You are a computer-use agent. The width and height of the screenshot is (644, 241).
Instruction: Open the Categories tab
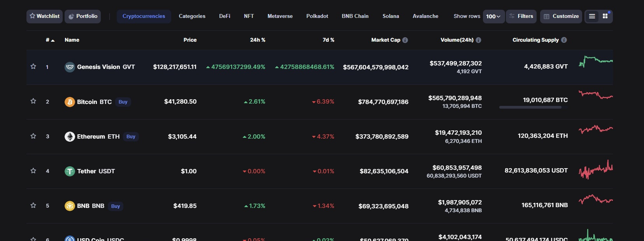pyautogui.click(x=192, y=16)
